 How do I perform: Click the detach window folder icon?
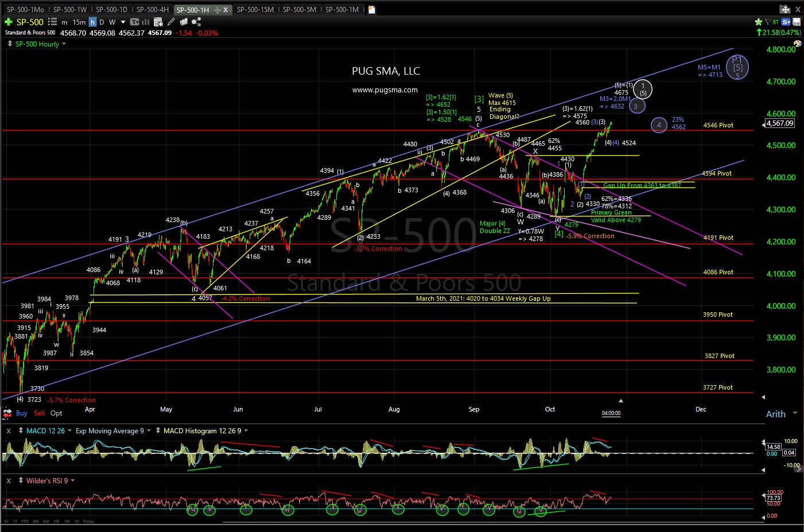[785, 9]
